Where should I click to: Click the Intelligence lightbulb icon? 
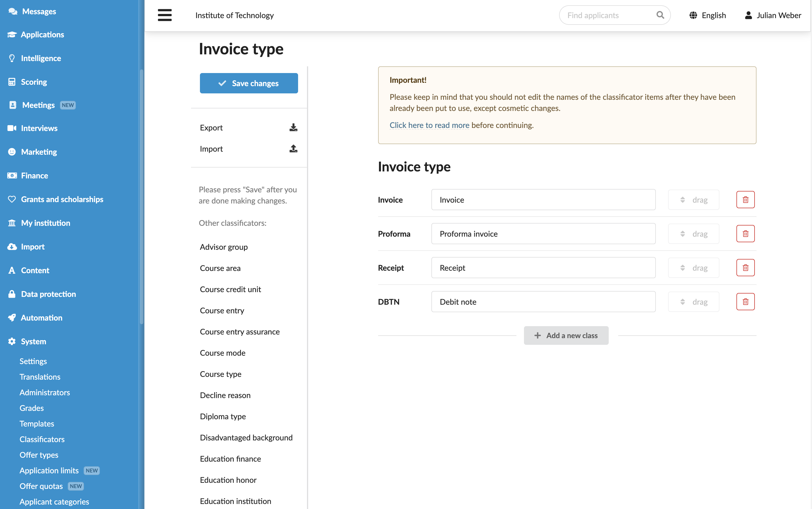pyautogui.click(x=12, y=58)
